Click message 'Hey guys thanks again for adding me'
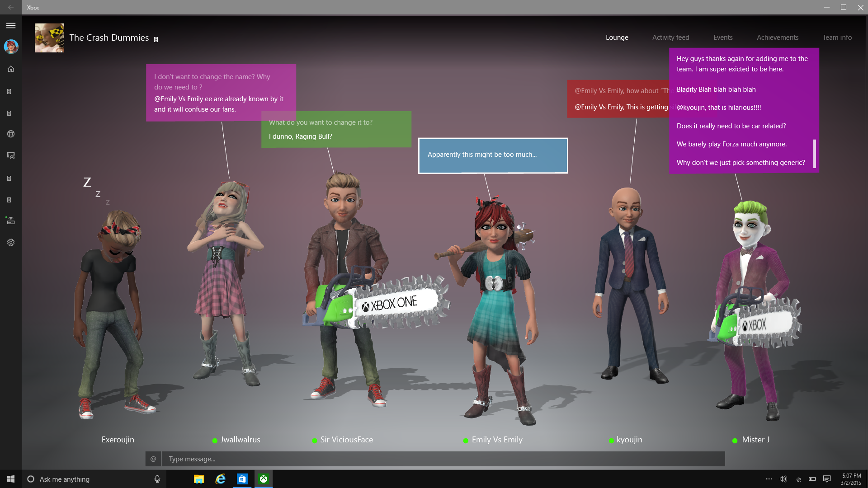The width and height of the screenshot is (868, 488). (742, 64)
